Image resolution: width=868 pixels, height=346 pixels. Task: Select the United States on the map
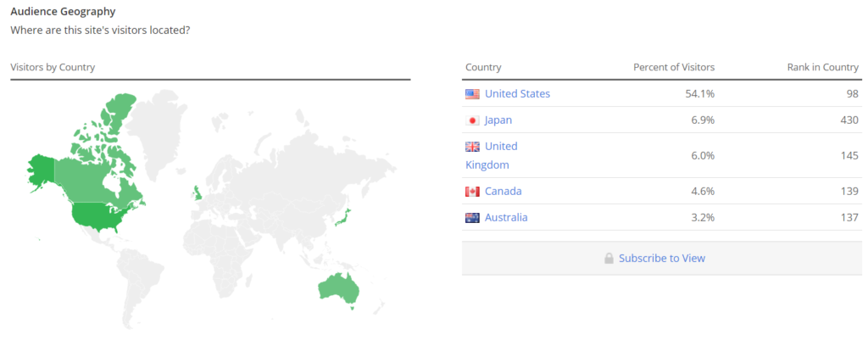[x=97, y=218]
